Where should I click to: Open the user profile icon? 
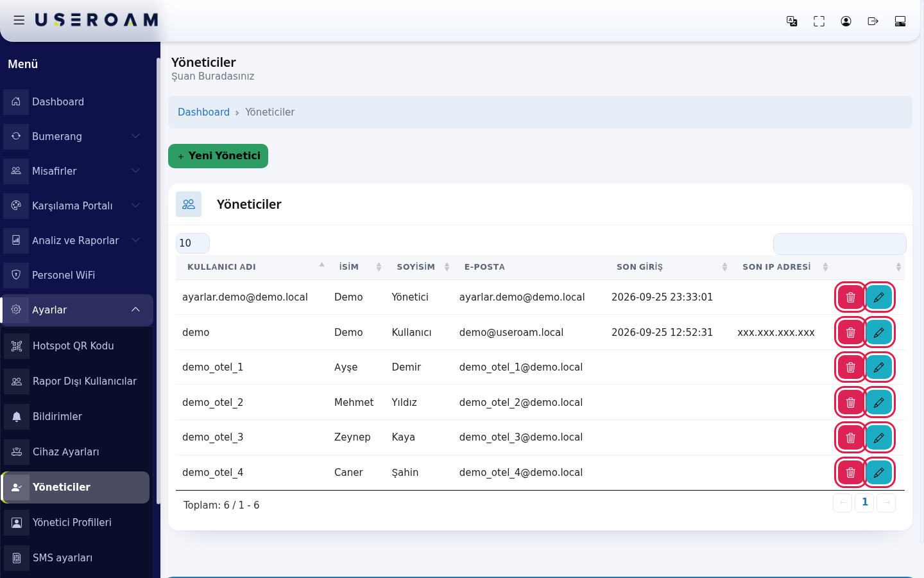click(846, 21)
